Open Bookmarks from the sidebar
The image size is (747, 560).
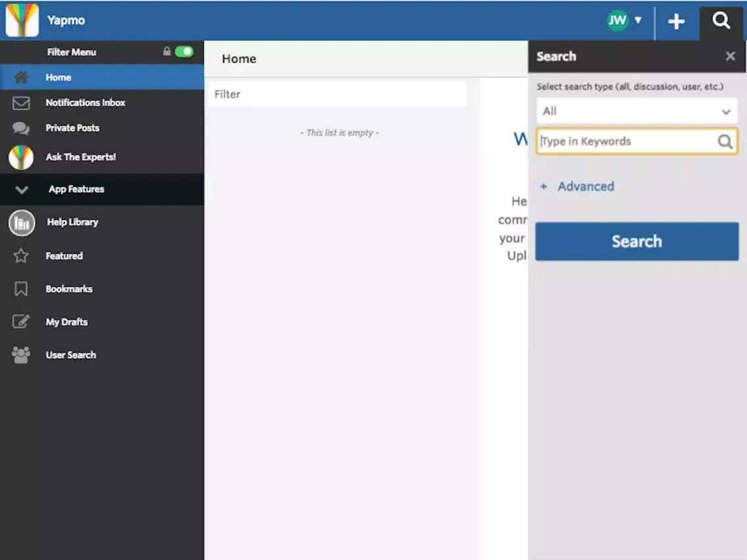coord(102,289)
